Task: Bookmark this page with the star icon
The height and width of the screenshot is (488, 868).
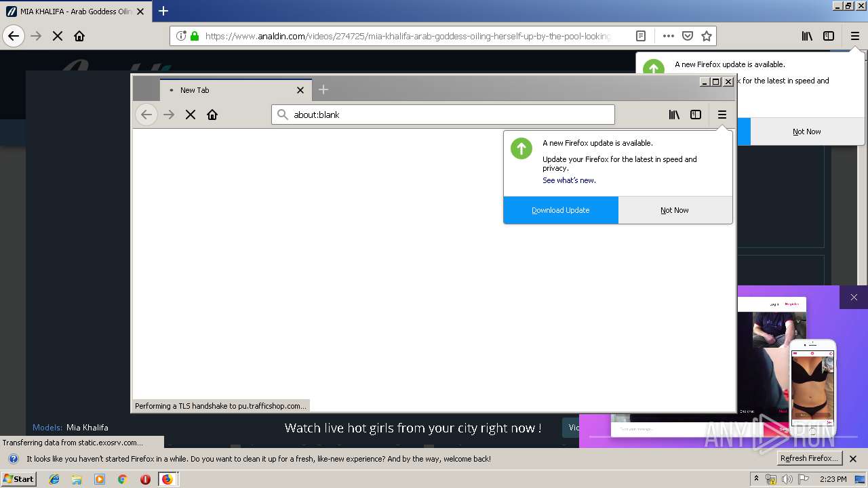Action: coord(707,36)
